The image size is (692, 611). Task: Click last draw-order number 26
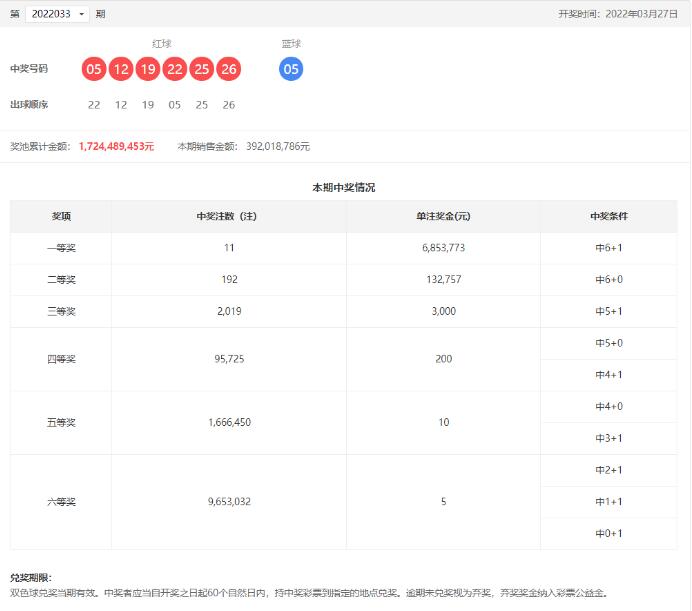[229, 105]
